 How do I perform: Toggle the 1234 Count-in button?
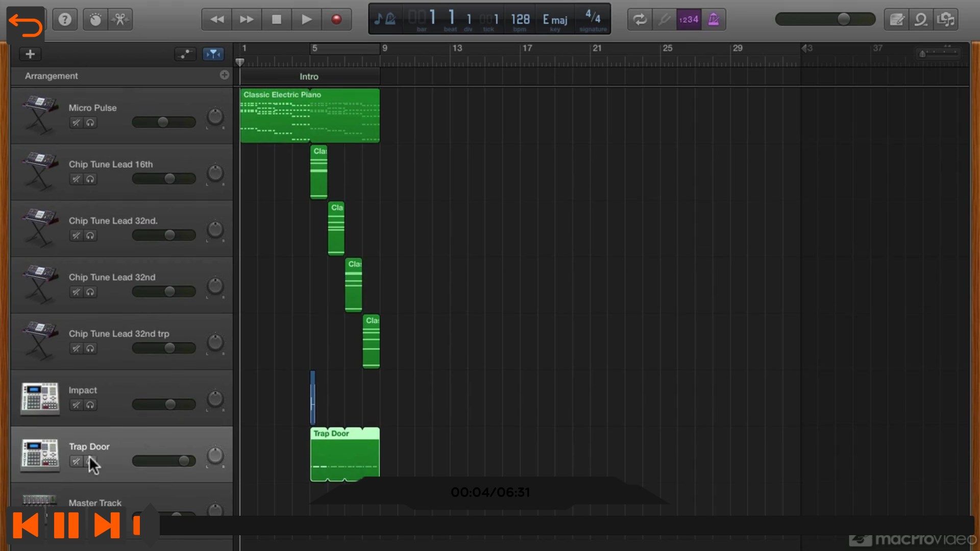(x=689, y=19)
